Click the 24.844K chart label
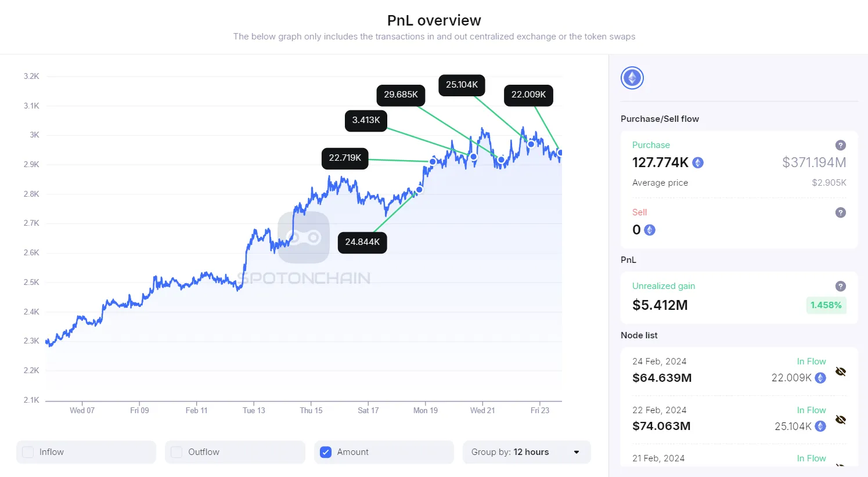 click(362, 242)
